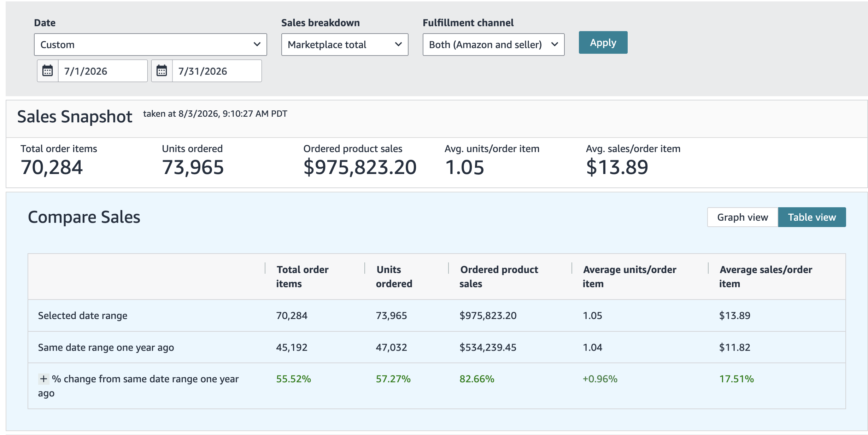
Task: Open the start date calendar icon
Action: click(x=48, y=71)
